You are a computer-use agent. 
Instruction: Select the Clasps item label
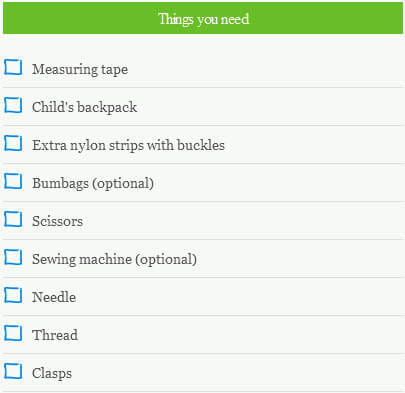coord(52,374)
